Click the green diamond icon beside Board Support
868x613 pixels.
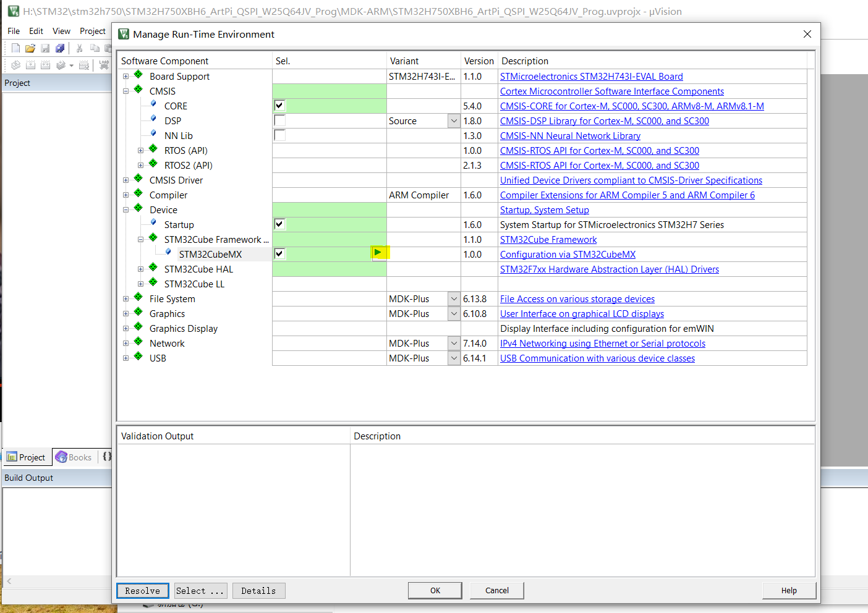pos(138,75)
